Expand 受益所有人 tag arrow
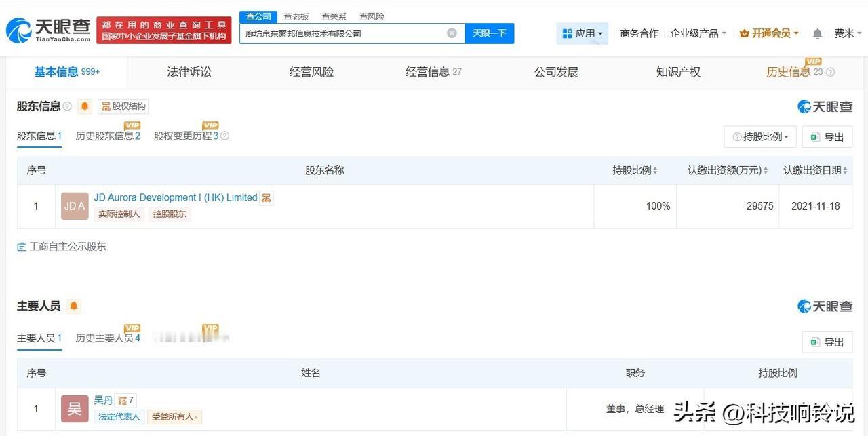868x436 pixels. 197,417
